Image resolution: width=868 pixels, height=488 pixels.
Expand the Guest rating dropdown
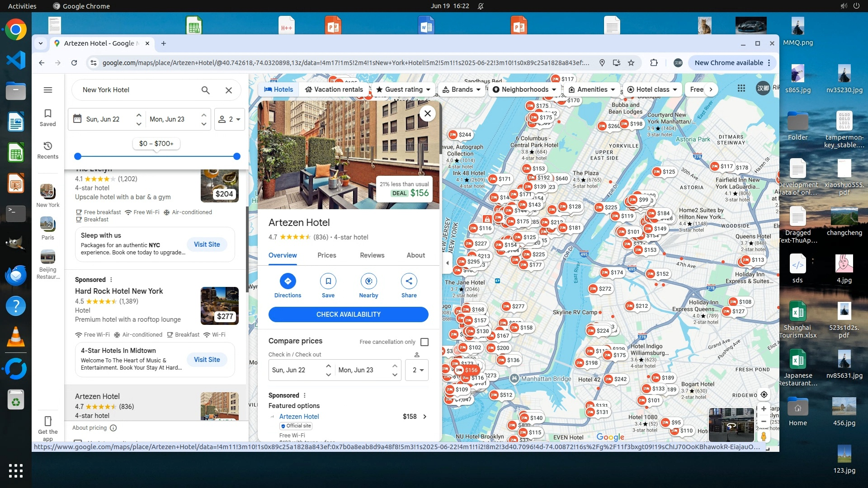point(403,89)
